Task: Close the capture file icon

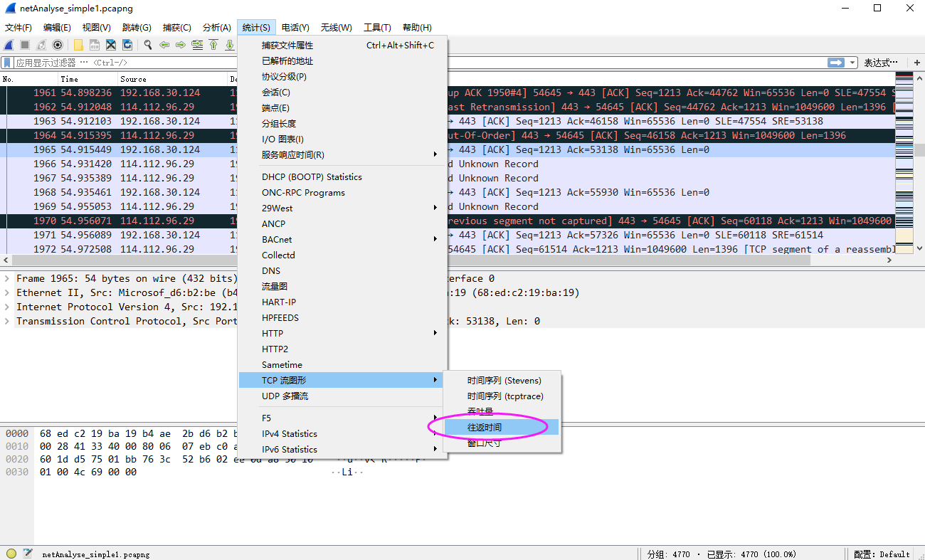Action: click(x=111, y=45)
